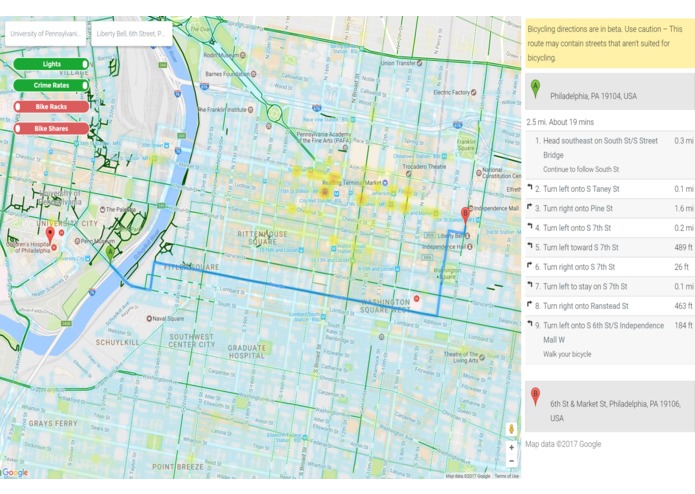Click the Barnes Foundation map marker
The width and height of the screenshot is (695, 494).
click(x=254, y=74)
